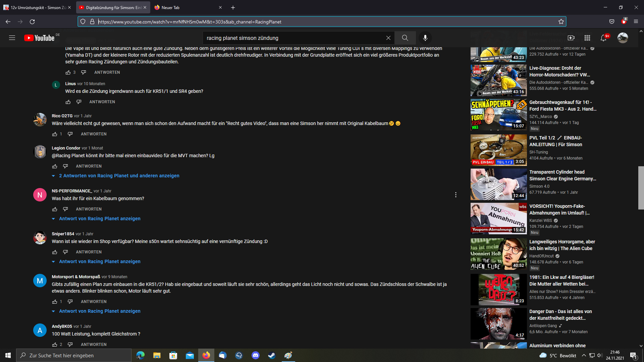Expand Racing Planet reply under Motorsport & Motorspaß
644x362 pixels.
(99, 311)
